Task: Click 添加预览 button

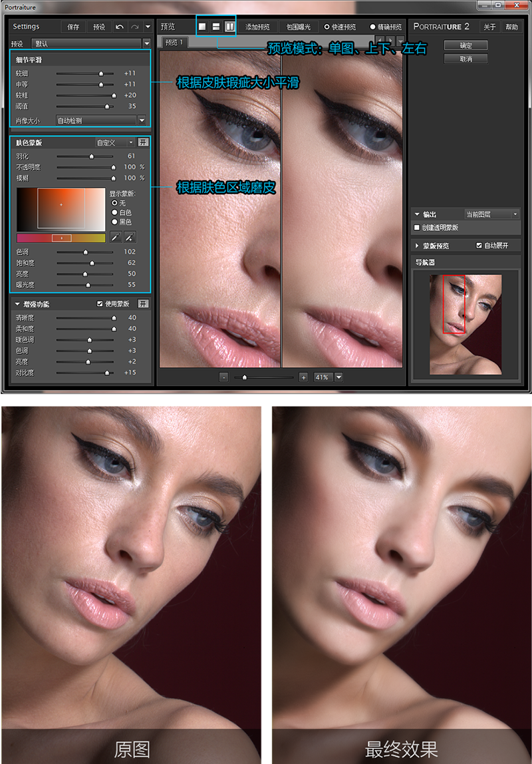Action: [257, 27]
